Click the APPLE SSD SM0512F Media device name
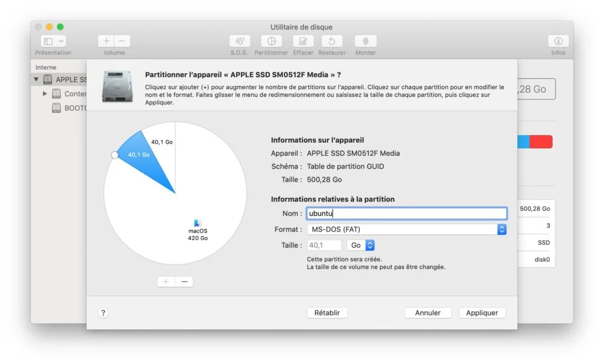This screenshot has width=604, height=364. tap(353, 153)
